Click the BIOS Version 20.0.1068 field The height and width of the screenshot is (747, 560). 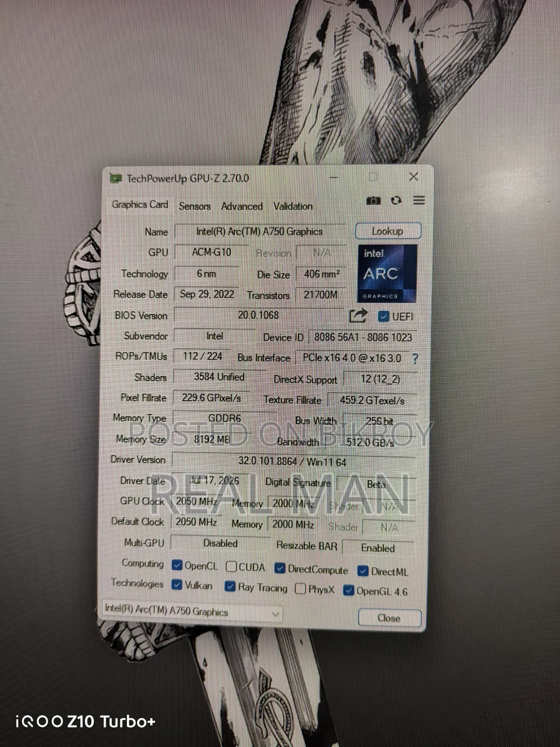click(x=258, y=315)
